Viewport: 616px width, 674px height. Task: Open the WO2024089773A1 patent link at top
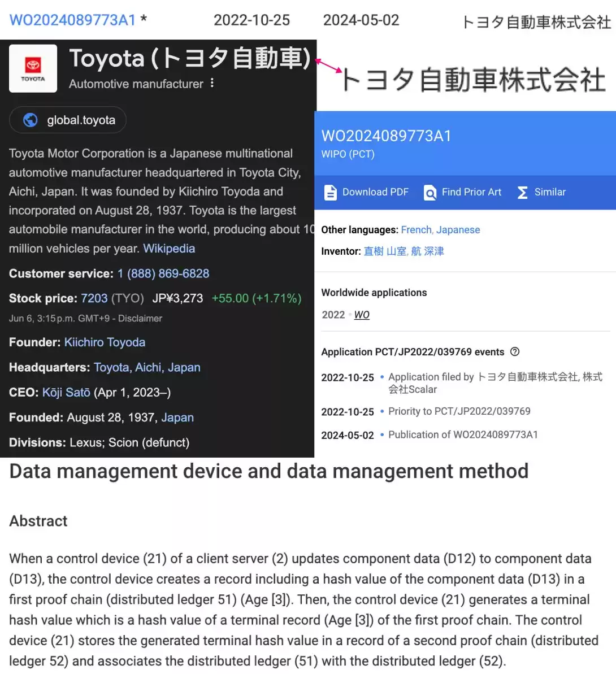click(72, 20)
